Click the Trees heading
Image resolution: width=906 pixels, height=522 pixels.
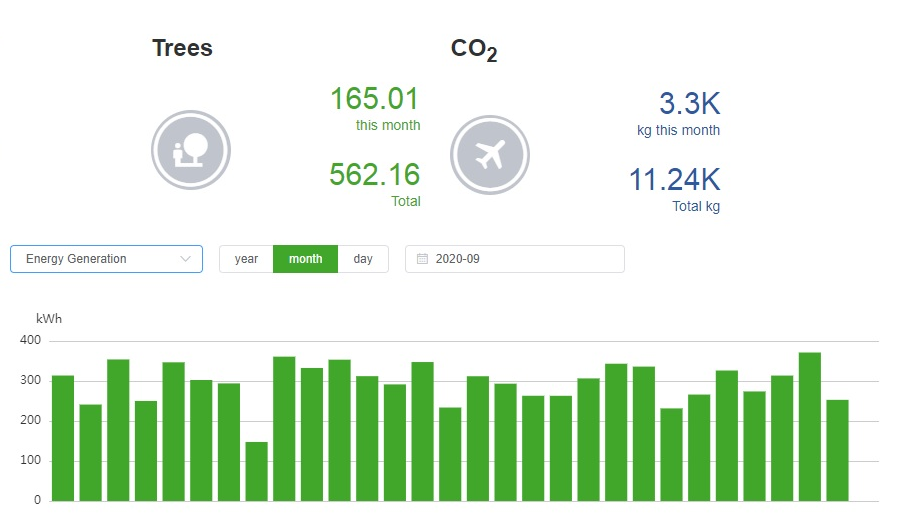tap(182, 48)
